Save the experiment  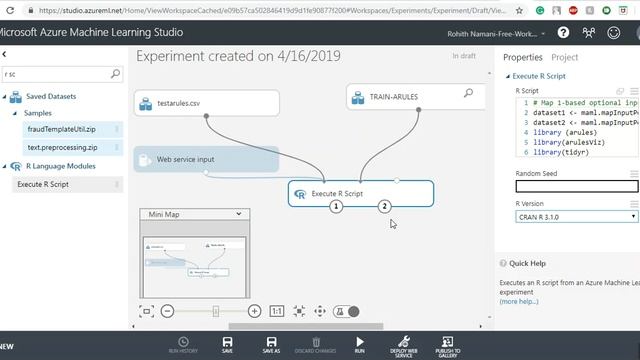pyautogui.click(x=227, y=345)
